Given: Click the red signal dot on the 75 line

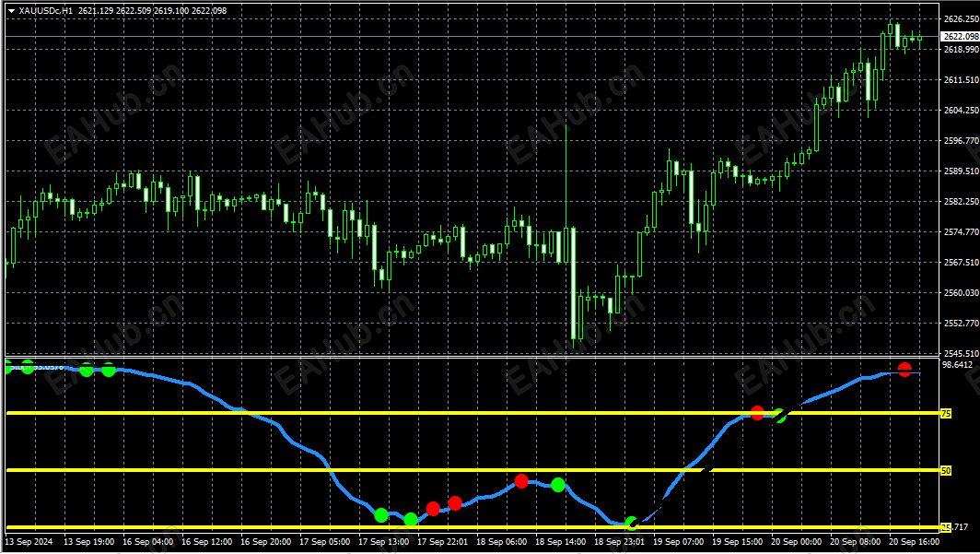Looking at the screenshot, I should click(757, 413).
